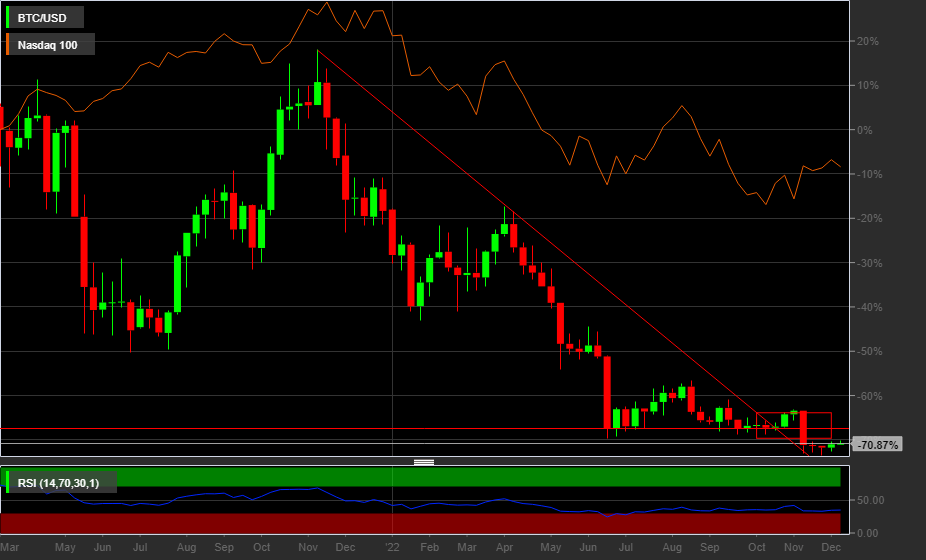Click the Nasdaq 100 legend label
Image resolution: width=926 pixels, height=560 pixels.
[x=55, y=45]
